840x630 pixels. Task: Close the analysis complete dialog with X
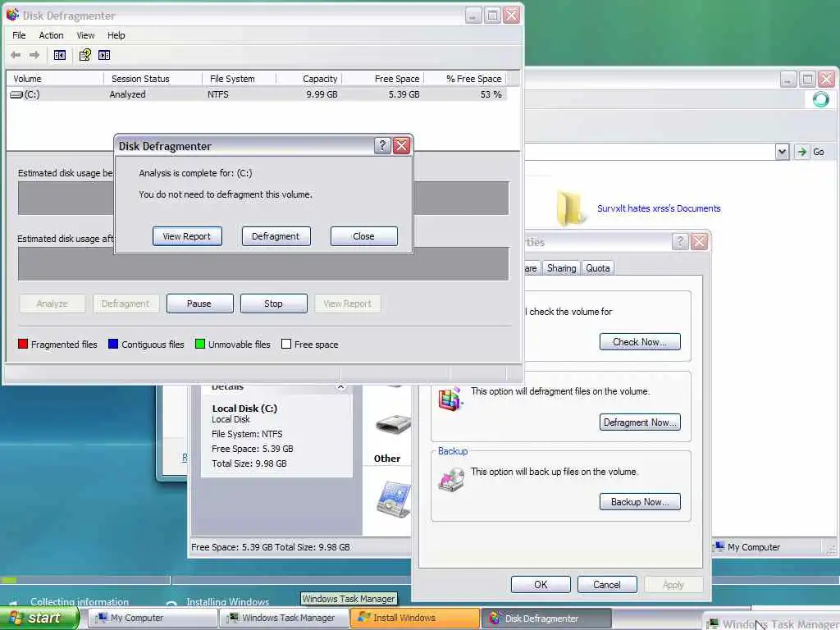click(x=401, y=145)
